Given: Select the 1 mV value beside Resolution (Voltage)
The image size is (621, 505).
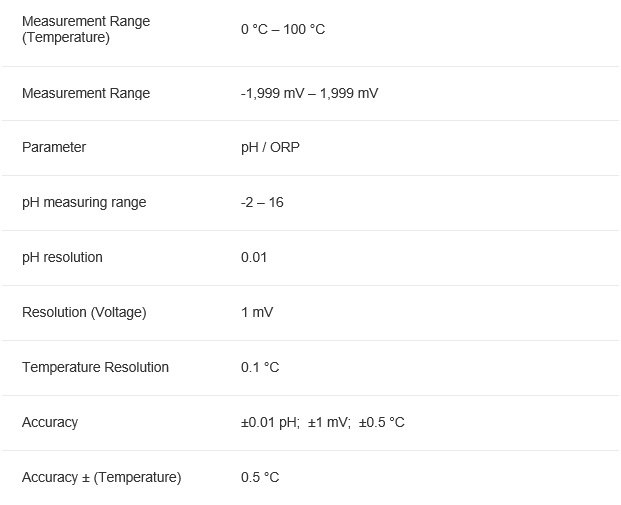Looking at the screenshot, I should coord(257,312).
